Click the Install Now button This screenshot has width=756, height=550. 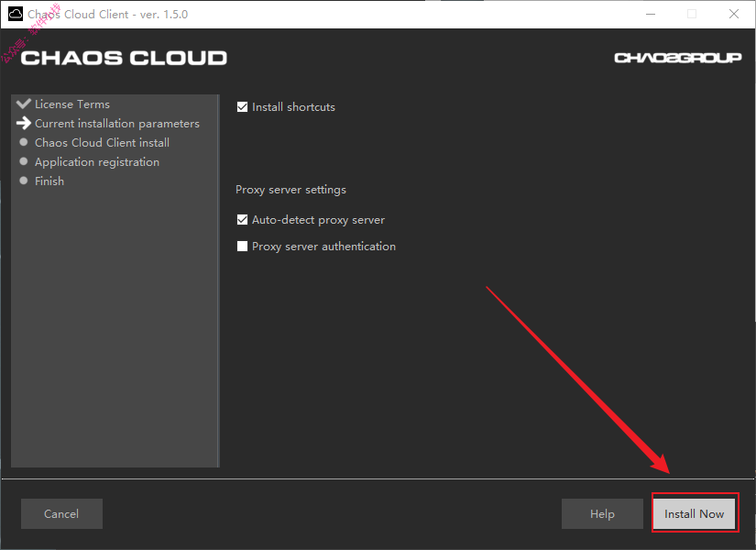[x=694, y=514]
